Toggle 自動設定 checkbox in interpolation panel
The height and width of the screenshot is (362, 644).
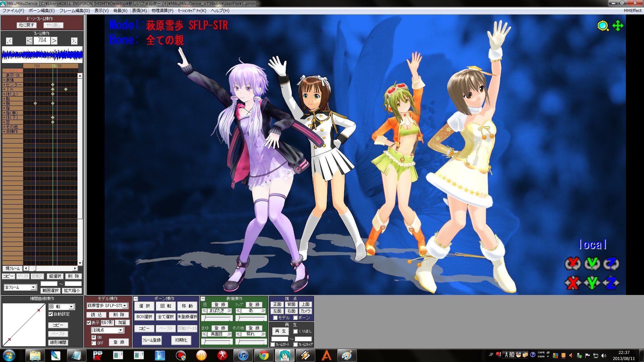tap(51, 314)
